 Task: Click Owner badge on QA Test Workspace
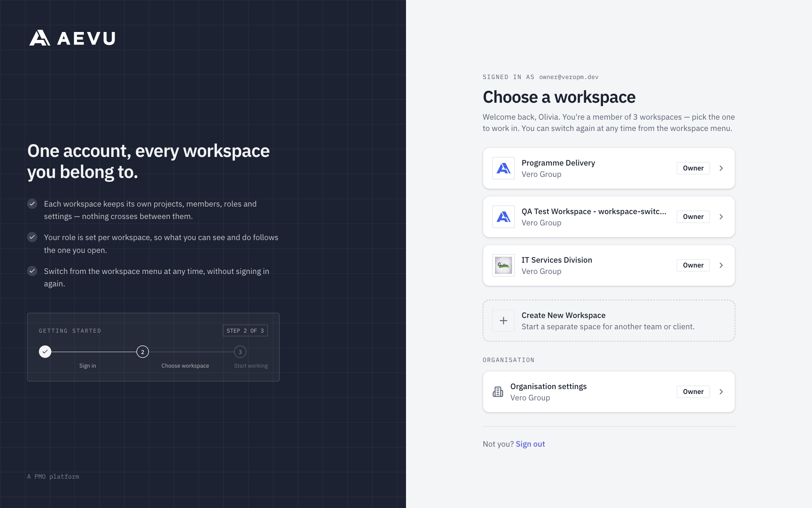click(x=693, y=217)
